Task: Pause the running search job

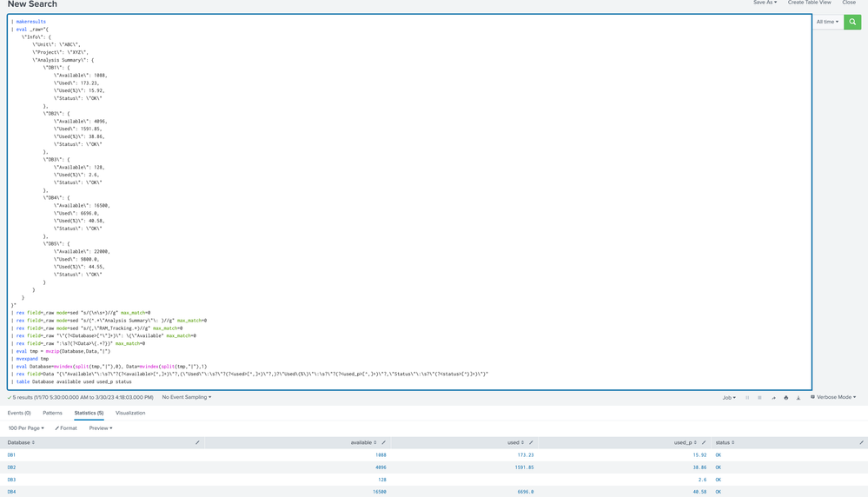Action: pyautogui.click(x=747, y=398)
